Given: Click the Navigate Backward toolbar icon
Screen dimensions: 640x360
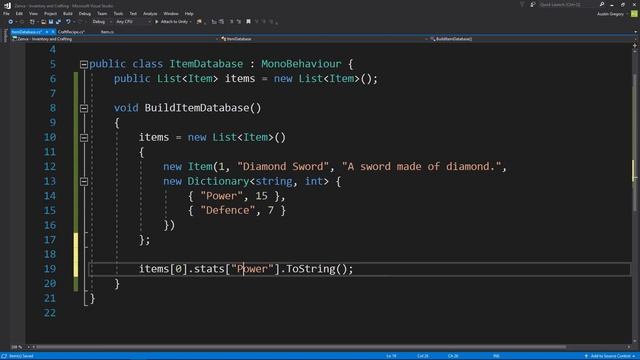Looking at the screenshot, I should tap(10, 22).
